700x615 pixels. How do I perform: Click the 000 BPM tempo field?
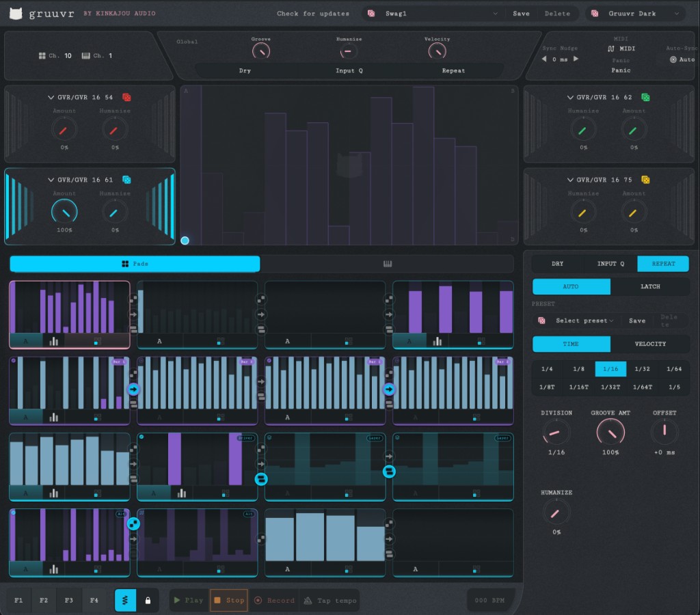point(489,600)
